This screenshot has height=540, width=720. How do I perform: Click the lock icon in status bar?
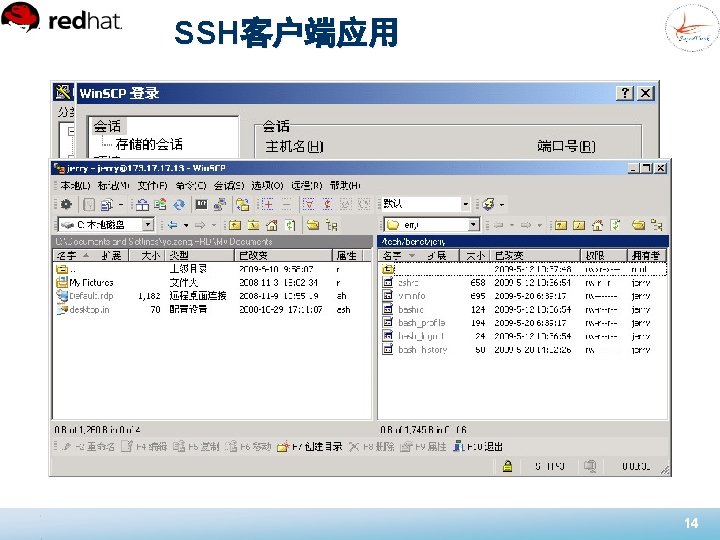point(507,467)
